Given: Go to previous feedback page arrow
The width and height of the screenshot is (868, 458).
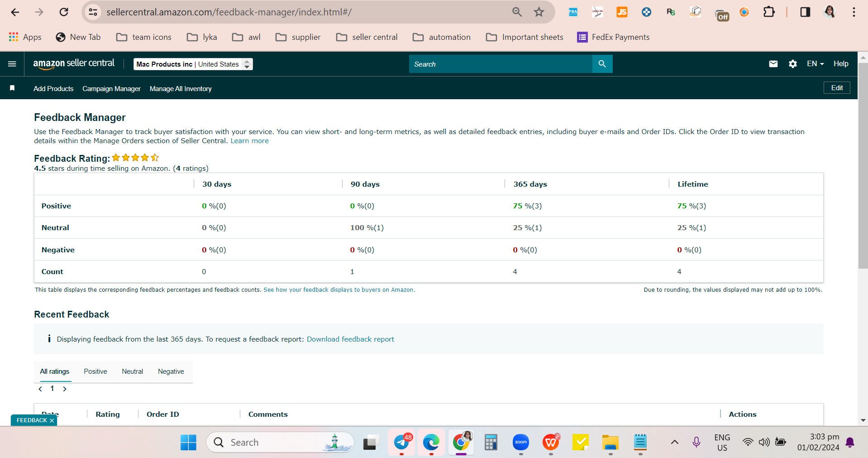Looking at the screenshot, I should (x=40, y=389).
